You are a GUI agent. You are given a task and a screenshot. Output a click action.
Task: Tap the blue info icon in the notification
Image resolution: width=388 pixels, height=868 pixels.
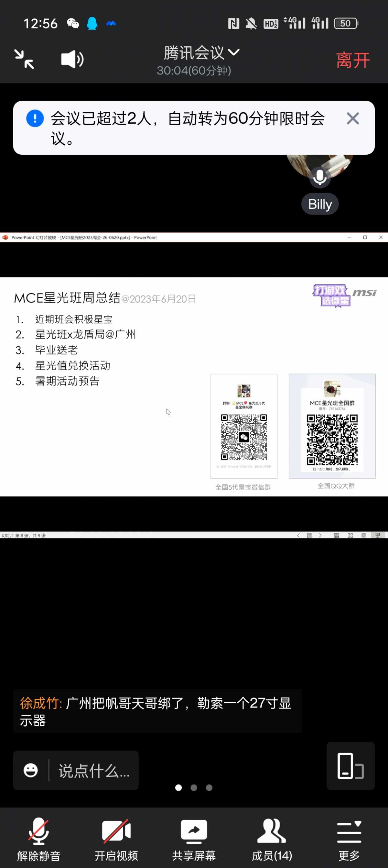click(x=35, y=118)
